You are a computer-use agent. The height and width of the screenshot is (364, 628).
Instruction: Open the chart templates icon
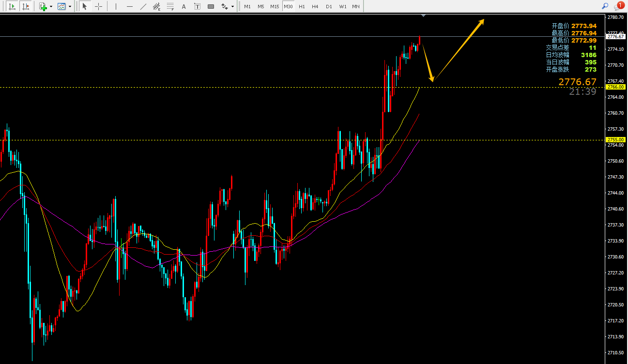[x=61, y=6]
